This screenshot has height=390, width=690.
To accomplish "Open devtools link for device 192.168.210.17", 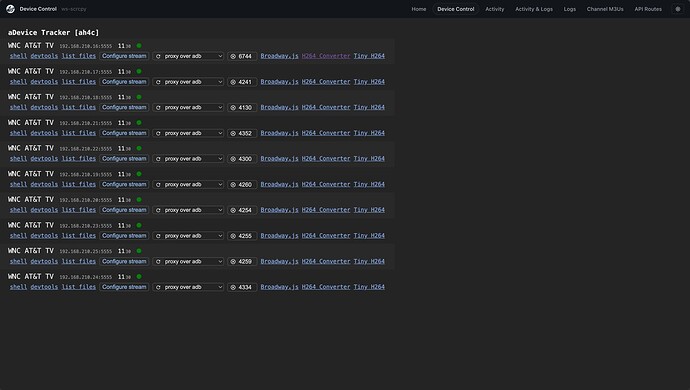I will pos(44,82).
